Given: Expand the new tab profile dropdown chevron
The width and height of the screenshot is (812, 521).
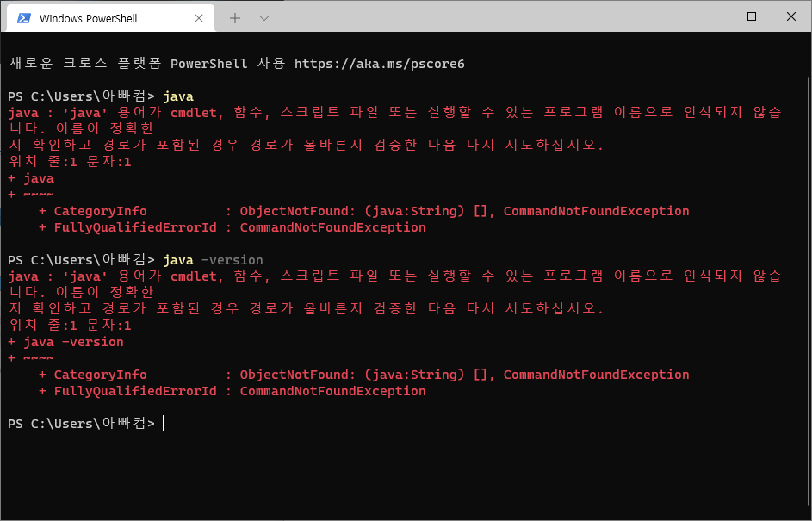Looking at the screenshot, I should coord(264,18).
